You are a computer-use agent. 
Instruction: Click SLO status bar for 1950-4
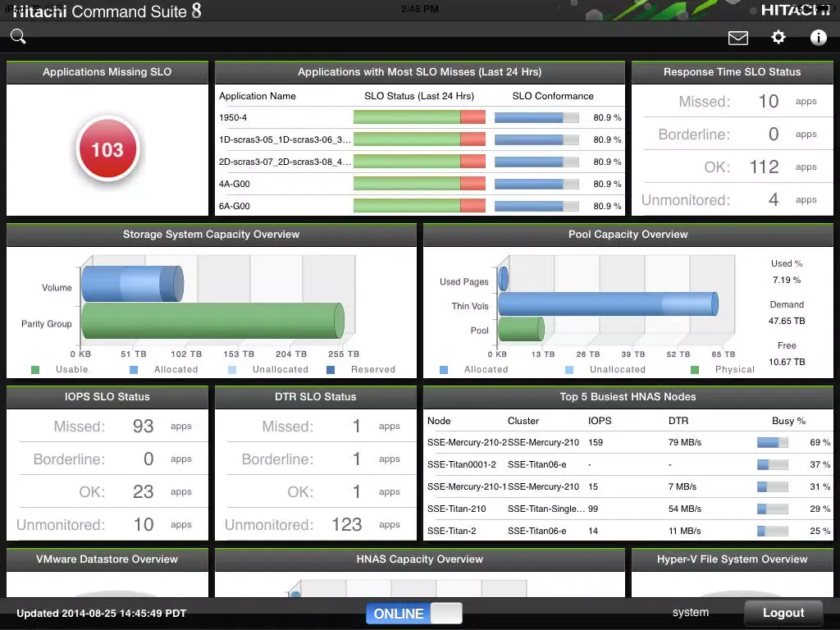419,116
